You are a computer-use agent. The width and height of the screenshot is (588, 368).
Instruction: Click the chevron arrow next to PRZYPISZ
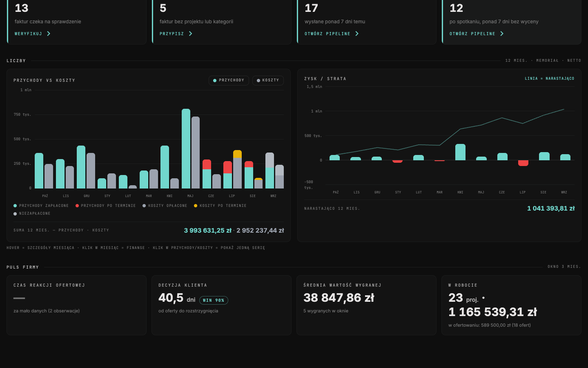click(191, 34)
